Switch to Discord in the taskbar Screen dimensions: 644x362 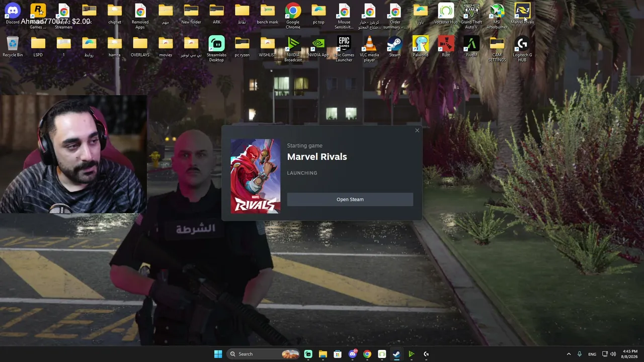[353, 354]
